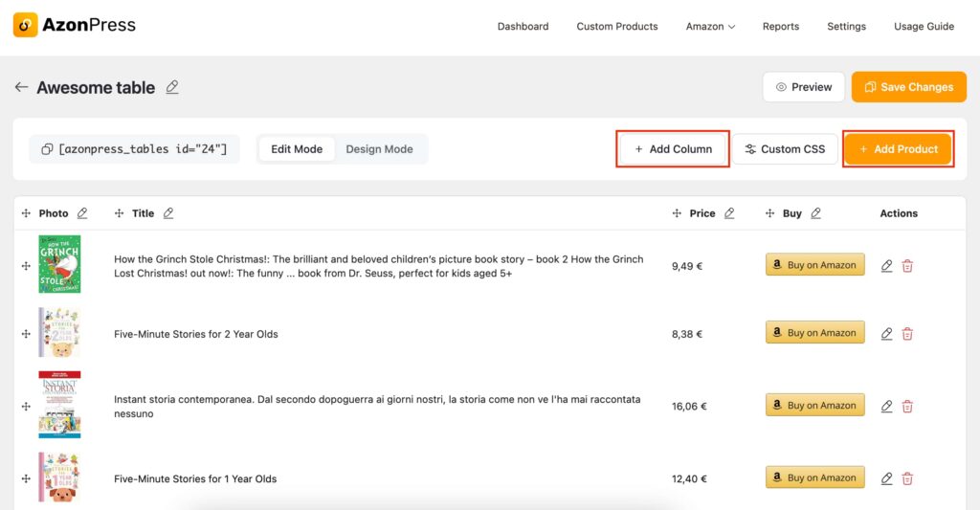Click the Add Product button

898,149
